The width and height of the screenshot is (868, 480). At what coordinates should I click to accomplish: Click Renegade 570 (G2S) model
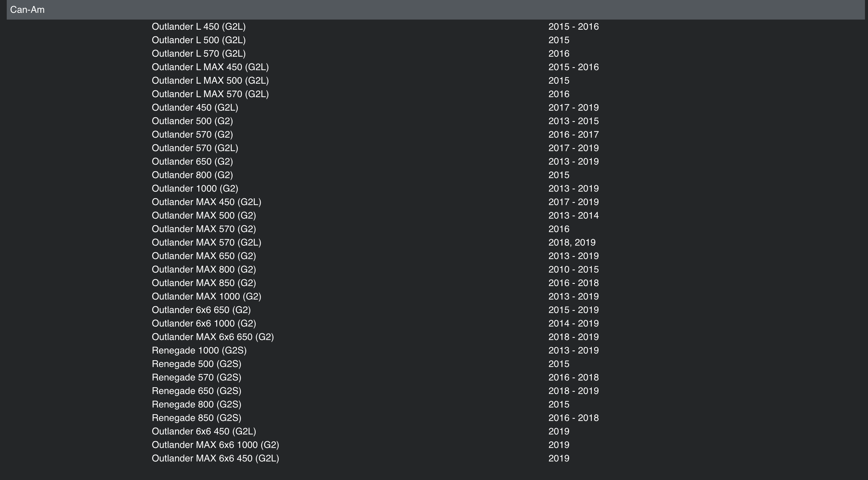(x=197, y=377)
